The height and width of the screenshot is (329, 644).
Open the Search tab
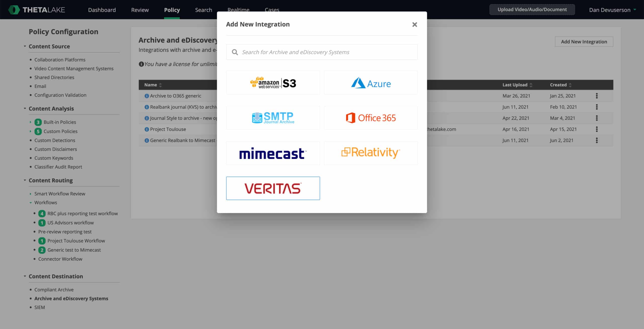204,10
